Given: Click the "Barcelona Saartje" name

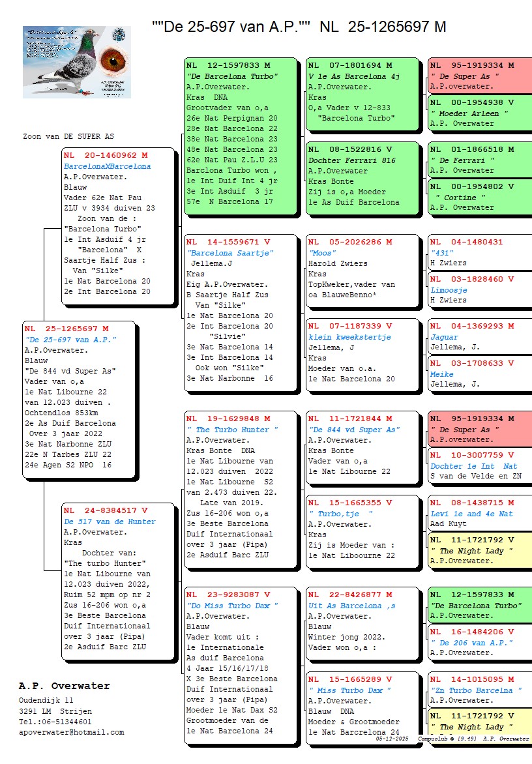Looking at the screenshot, I should click(x=230, y=253).
